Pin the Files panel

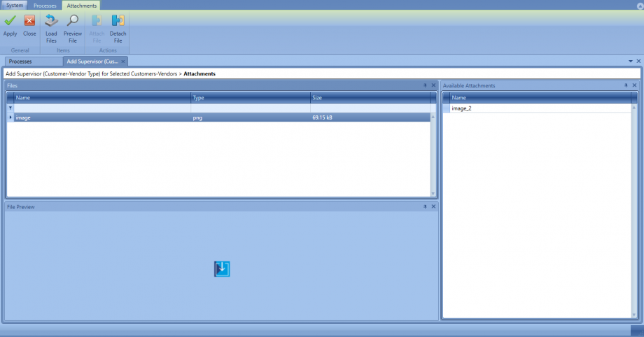(x=425, y=85)
